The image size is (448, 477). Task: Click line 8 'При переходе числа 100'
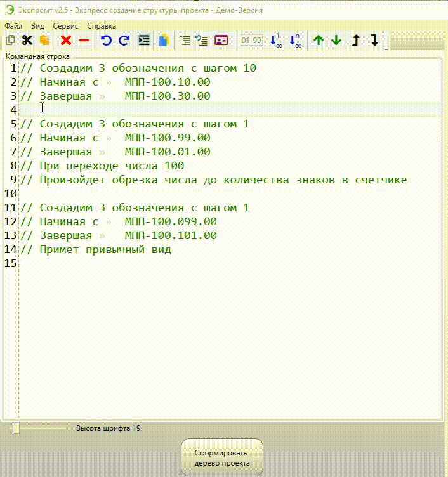point(112,166)
